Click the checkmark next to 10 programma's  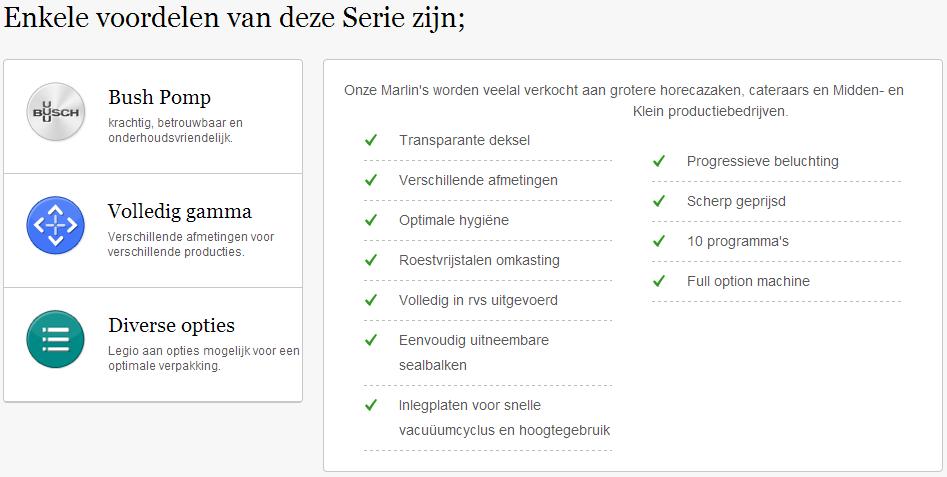(659, 242)
